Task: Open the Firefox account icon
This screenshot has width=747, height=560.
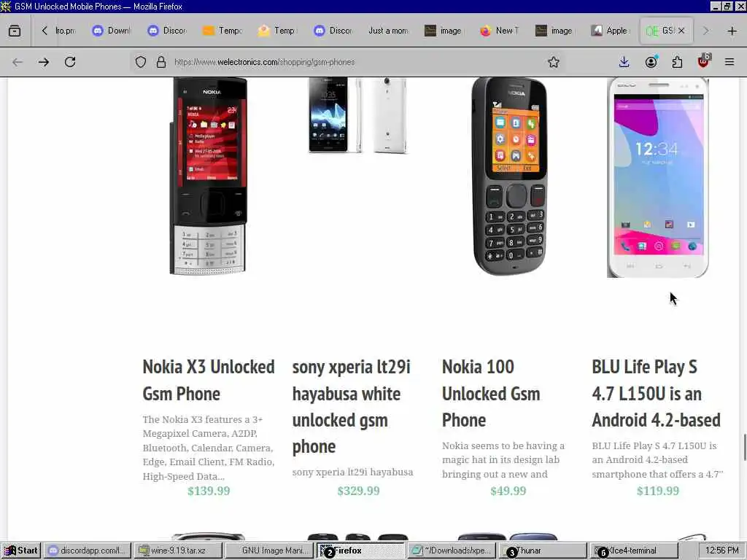Action: click(x=651, y=62)
